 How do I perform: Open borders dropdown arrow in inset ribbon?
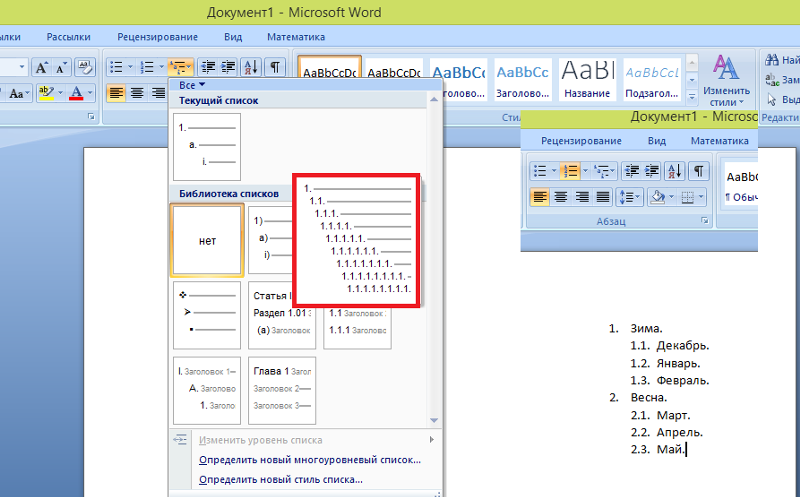click(x=701, y=197)
